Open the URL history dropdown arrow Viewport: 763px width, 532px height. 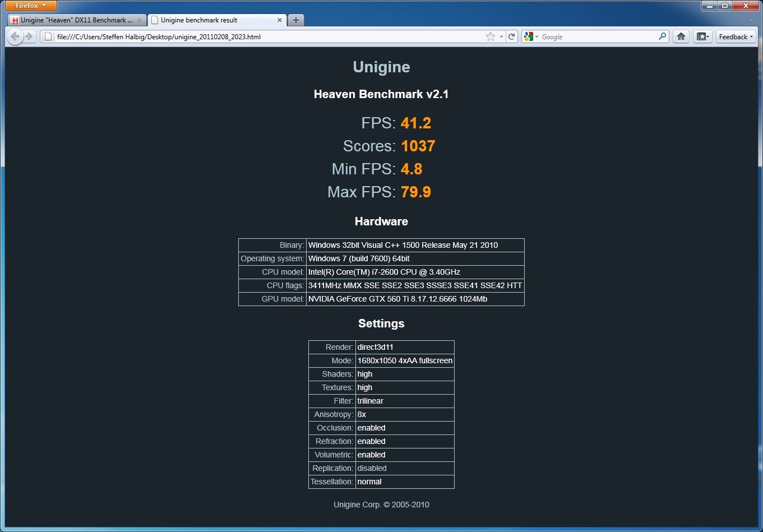[x=501, y=36]
